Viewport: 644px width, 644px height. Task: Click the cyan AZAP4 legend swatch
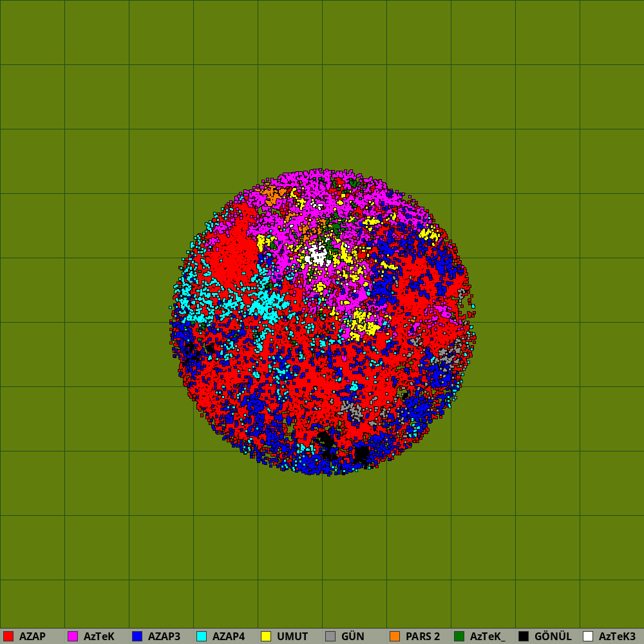coord(202,636)
